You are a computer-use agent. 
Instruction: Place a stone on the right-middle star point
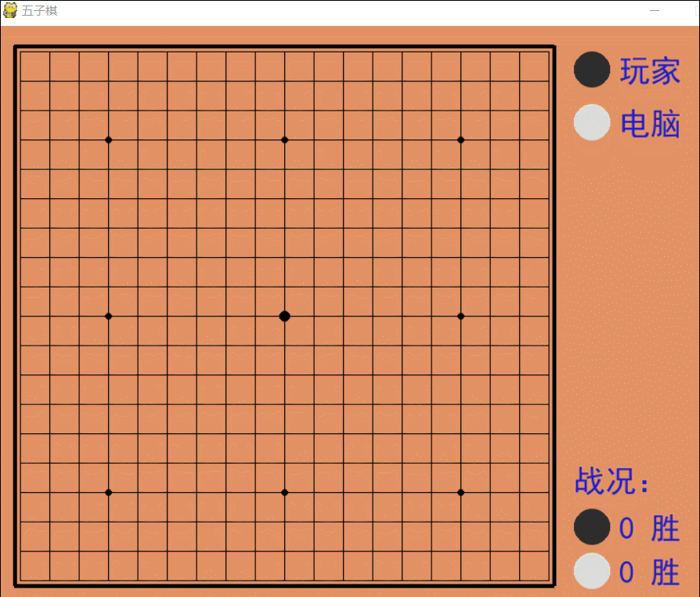pyautogui.click(x=460, y=316)
